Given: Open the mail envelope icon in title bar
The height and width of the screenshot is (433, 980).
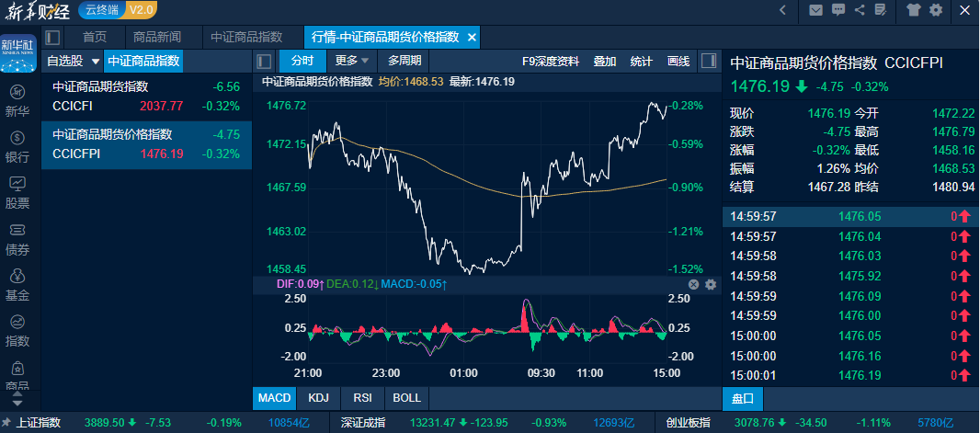Looking at the screenshot, I should click(x=815, y=10).
